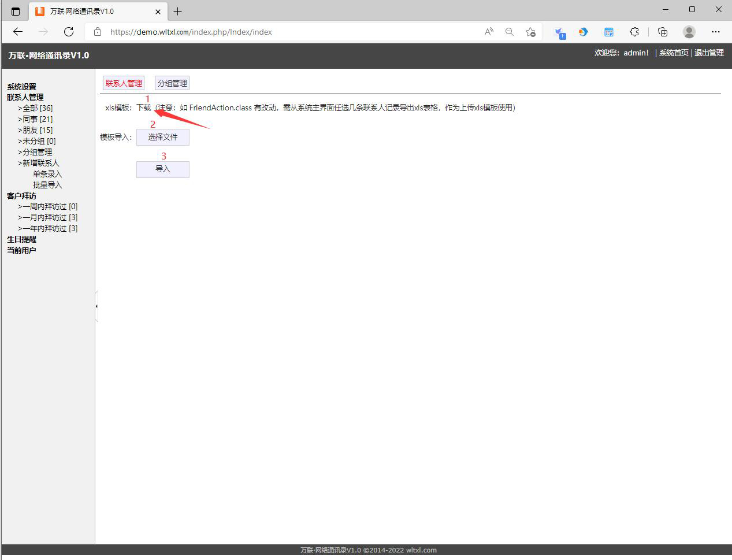The width and height of the screenshot is (732, 560).
Task: Open the colorful circular extension icon
Action: (x=584, y=32)
